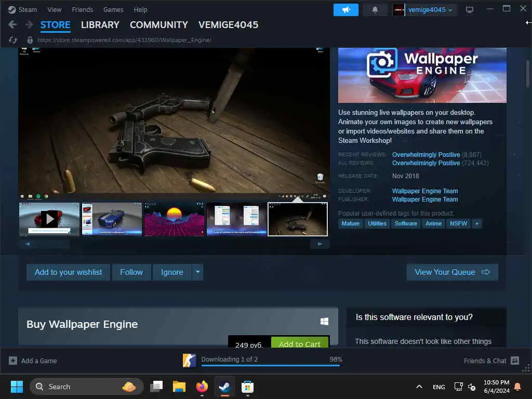Expand the Ignore options dropdown arrow
Image resolution: width=532 pixels, height=399 pixels.
tap(197, 272)
